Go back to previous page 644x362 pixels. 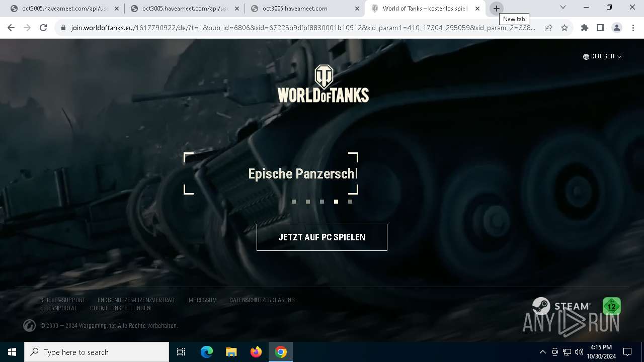click(11, 28)
